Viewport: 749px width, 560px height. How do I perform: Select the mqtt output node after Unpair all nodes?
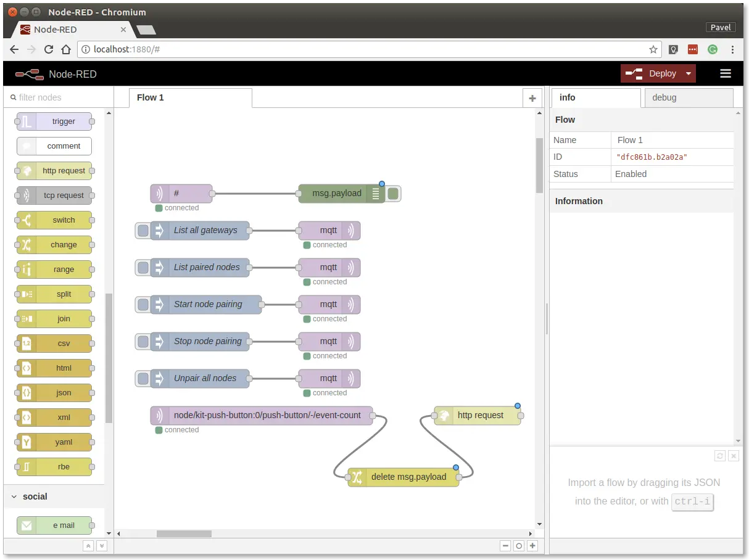pyautogui.click(x=329, y=379)
